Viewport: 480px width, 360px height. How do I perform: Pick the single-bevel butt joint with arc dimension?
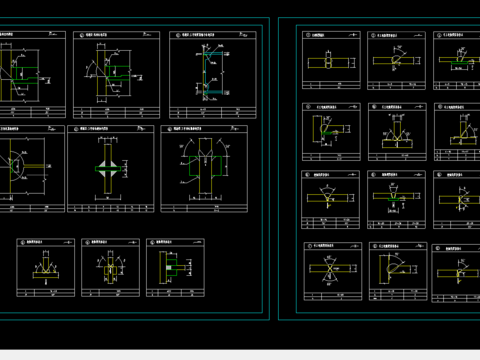396,61
